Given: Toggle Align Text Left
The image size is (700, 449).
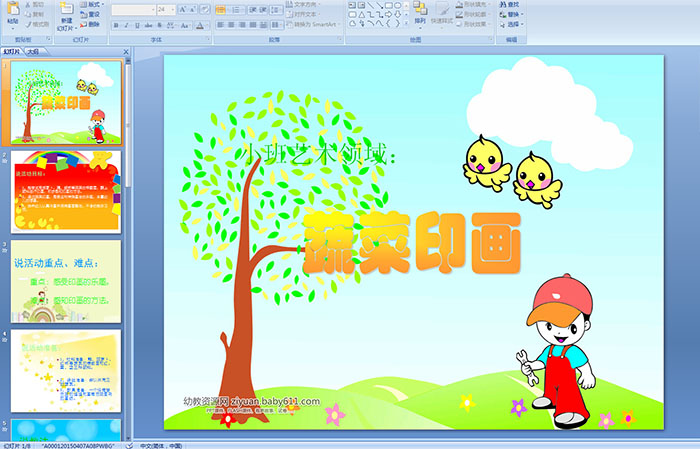Looking at the screenshot, I should click(x=221, y=25).
